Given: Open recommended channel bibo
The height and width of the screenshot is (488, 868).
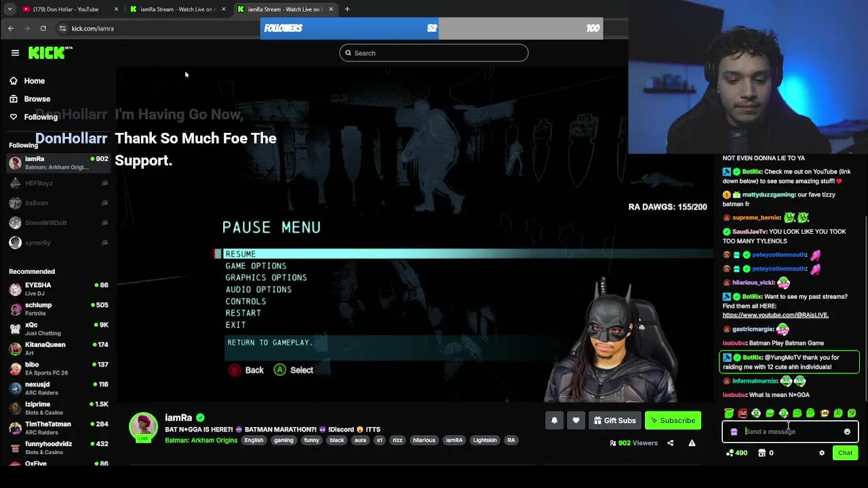Looking at the screenshot, I should [58, 368].
